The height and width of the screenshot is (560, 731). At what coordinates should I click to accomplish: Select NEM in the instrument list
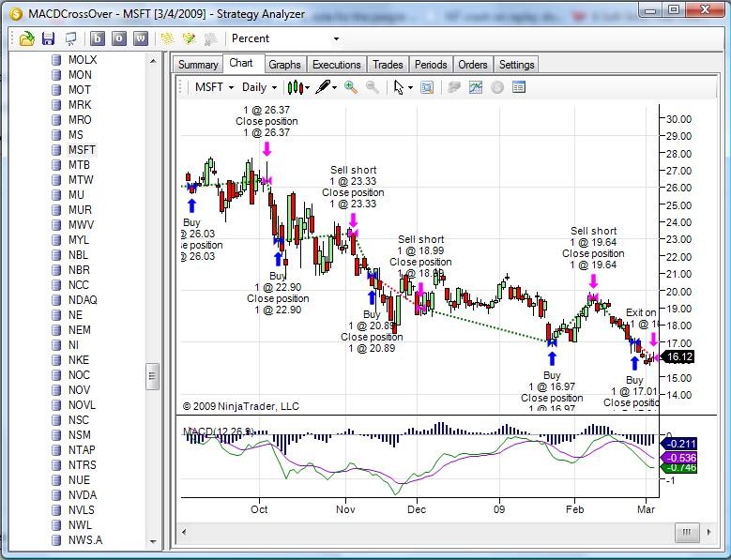point(79,330)
